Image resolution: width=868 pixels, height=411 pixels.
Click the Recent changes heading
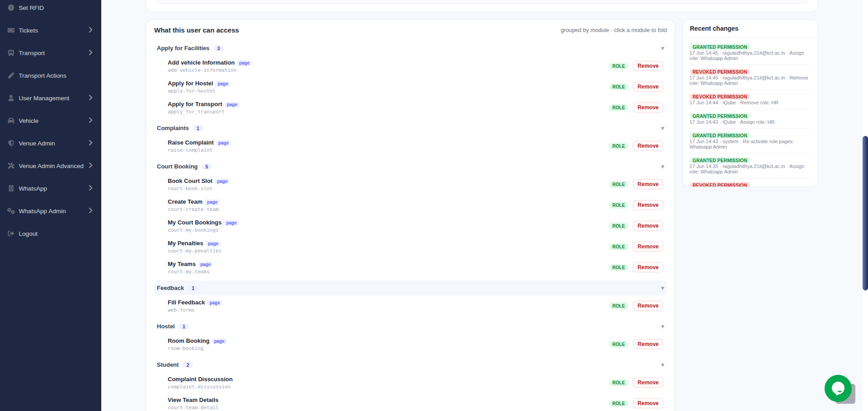click(x=714, y=28)
